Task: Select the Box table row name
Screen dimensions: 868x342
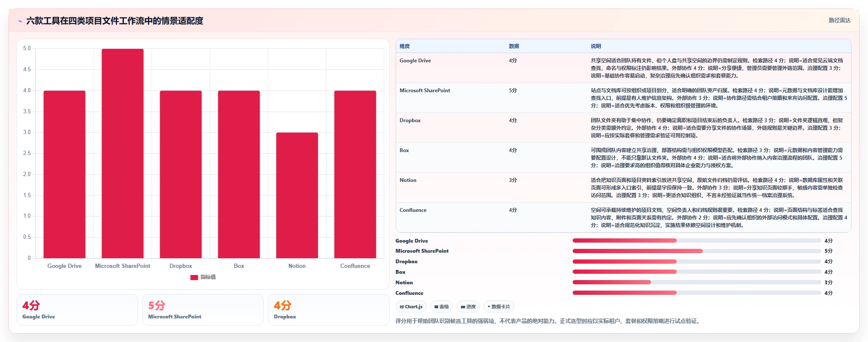Action: [x=404, y=150]
